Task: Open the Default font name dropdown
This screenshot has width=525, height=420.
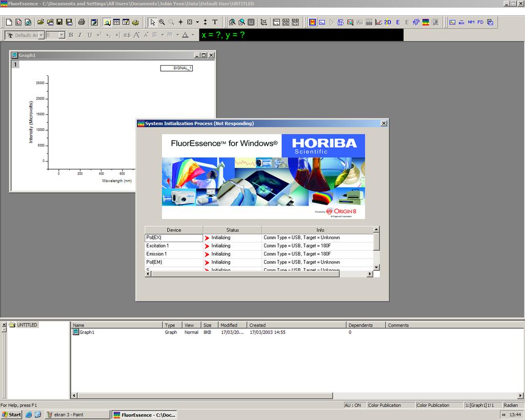Action: pos(41,35)
